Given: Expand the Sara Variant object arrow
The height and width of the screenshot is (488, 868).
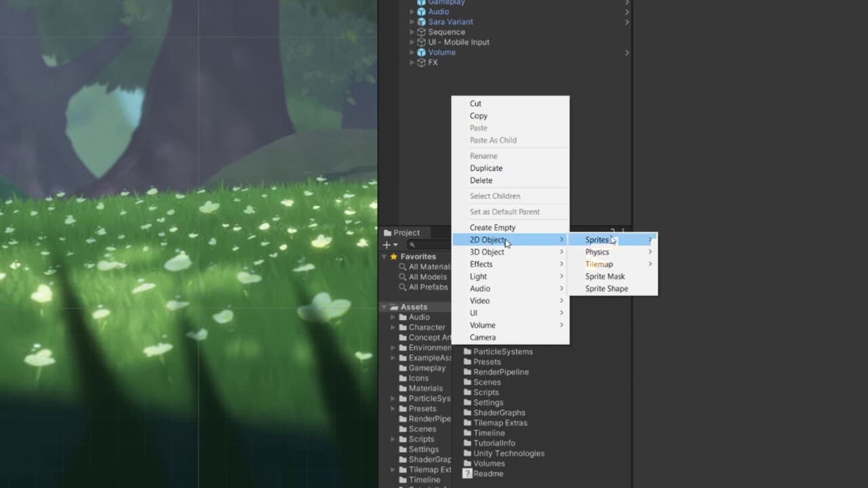Looking at the screenshot, I should click(412, 22).
